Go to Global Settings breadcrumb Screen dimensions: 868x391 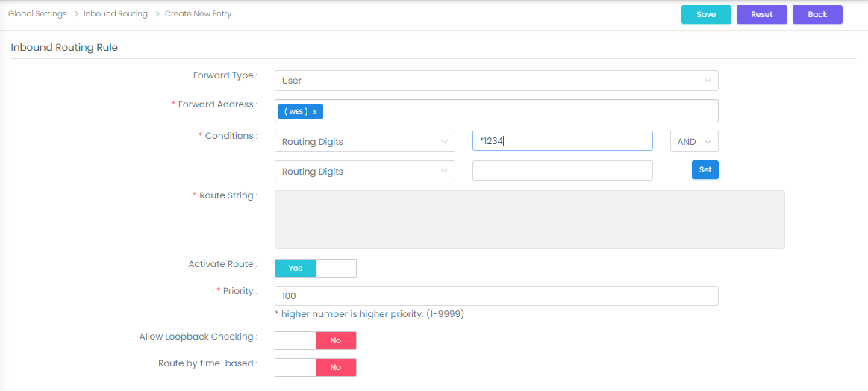pyautogui.click(x=37, y=14)
